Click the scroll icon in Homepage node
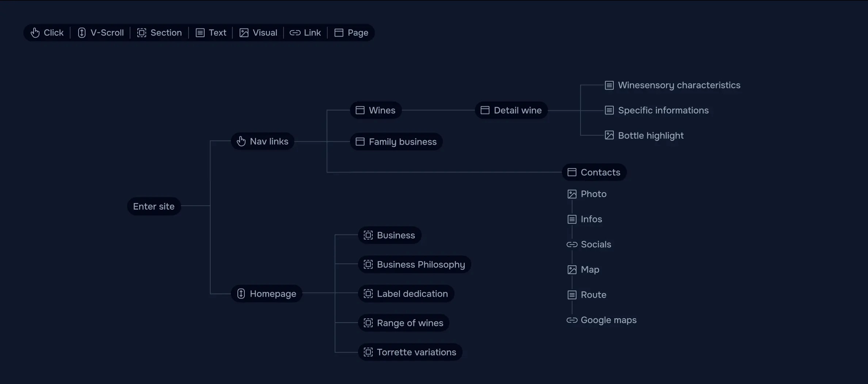The height and width of the screenshot is (384, 868). coord(241,294)
